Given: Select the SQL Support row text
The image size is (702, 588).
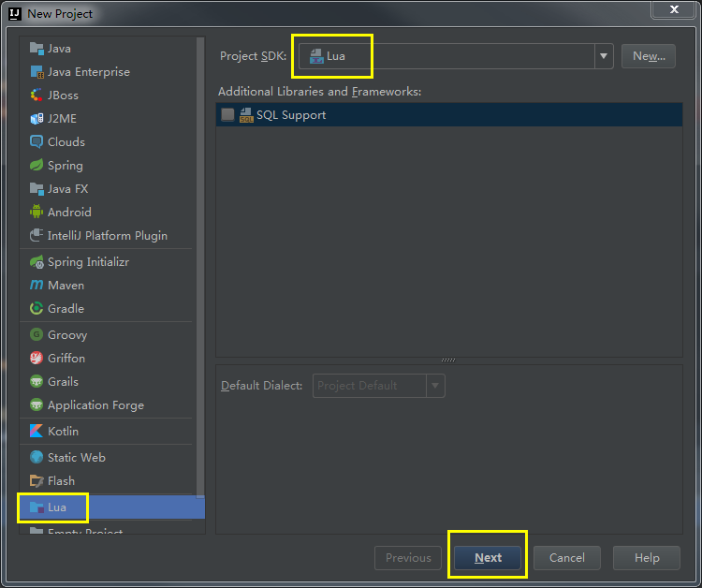Looking at the screenshot, I should coord(291,115).
